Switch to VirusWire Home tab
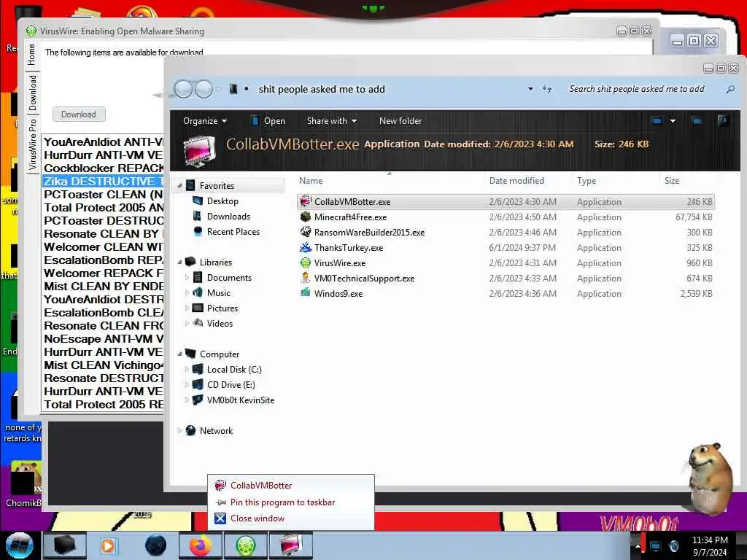 pyautogui.click(x=31, y=54)
